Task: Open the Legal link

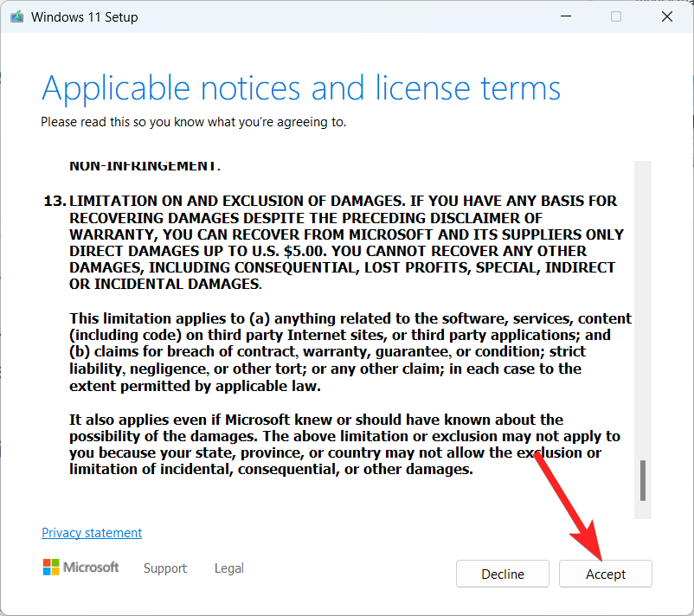Action: click(229, 568)
